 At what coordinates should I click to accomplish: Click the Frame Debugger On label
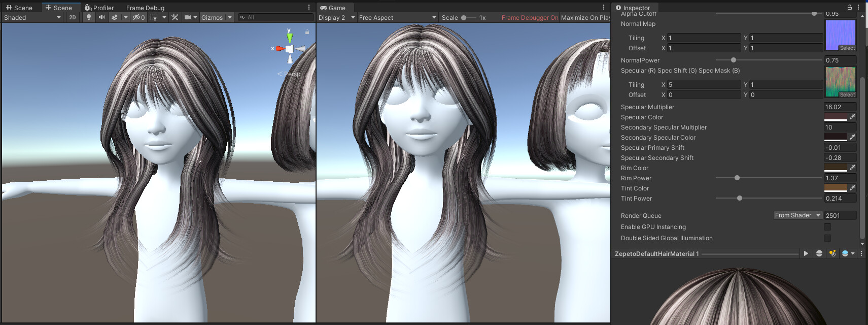point(530,17)
